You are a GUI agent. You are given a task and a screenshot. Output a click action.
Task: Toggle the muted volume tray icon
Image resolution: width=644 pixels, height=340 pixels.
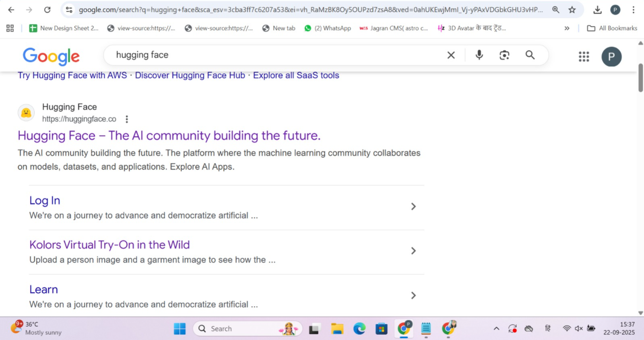pos(579,329)
